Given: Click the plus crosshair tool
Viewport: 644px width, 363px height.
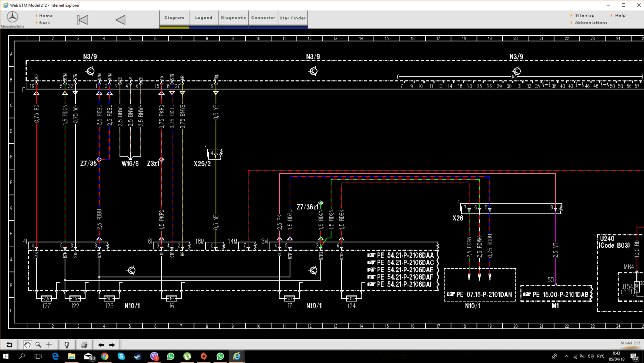Looking at the screenshot, I should 49,345.
